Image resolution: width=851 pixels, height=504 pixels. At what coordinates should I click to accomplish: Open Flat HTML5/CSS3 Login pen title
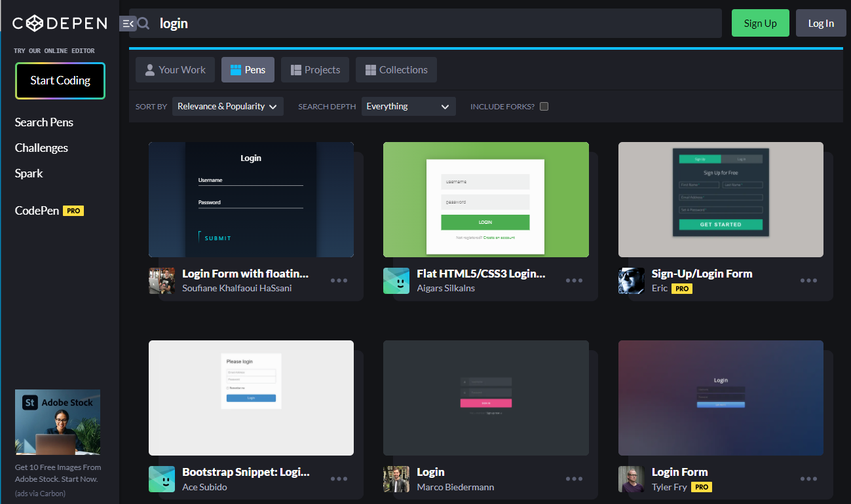[x=481, y=274]
